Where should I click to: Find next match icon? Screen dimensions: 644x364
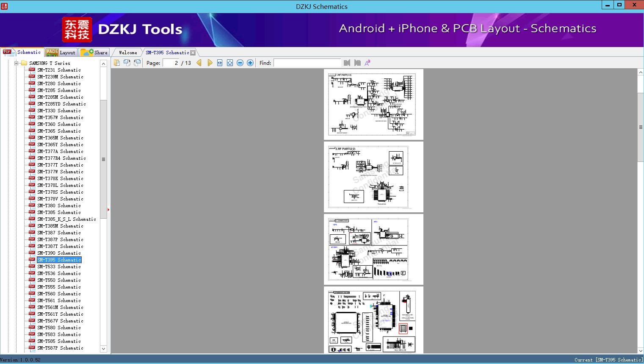click(x=357, y=63)
